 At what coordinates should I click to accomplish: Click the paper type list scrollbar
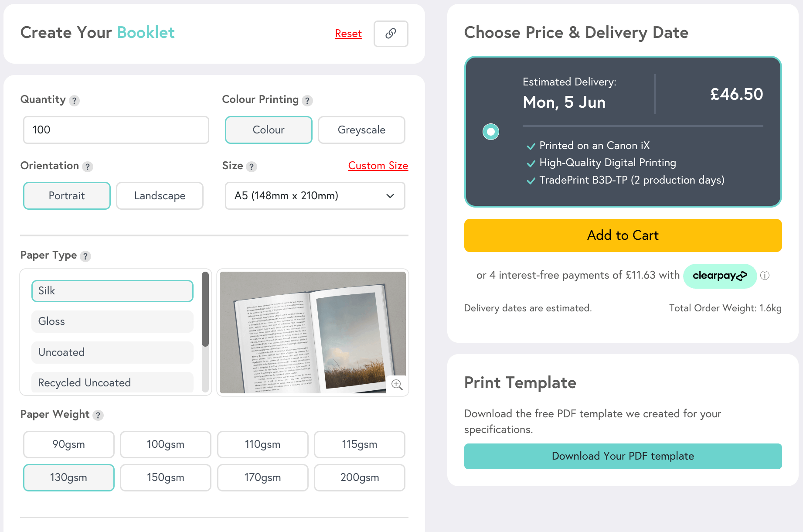tap(205, 310)
